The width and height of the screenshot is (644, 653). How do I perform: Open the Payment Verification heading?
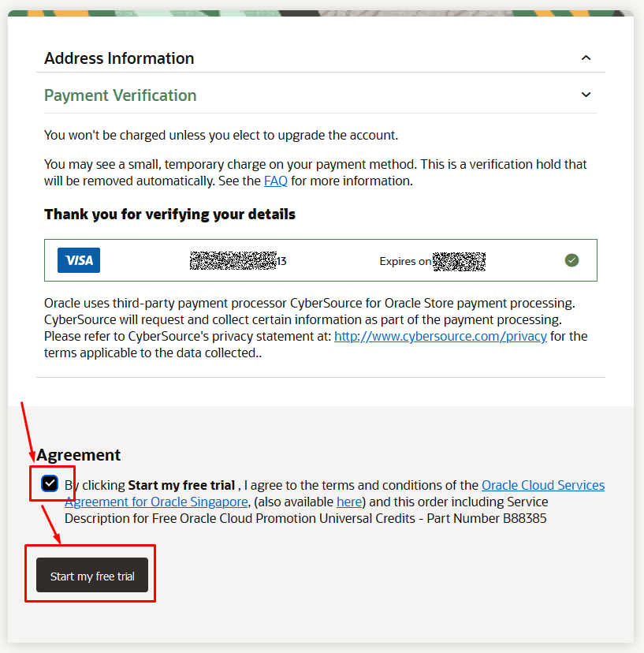[121, 95]
